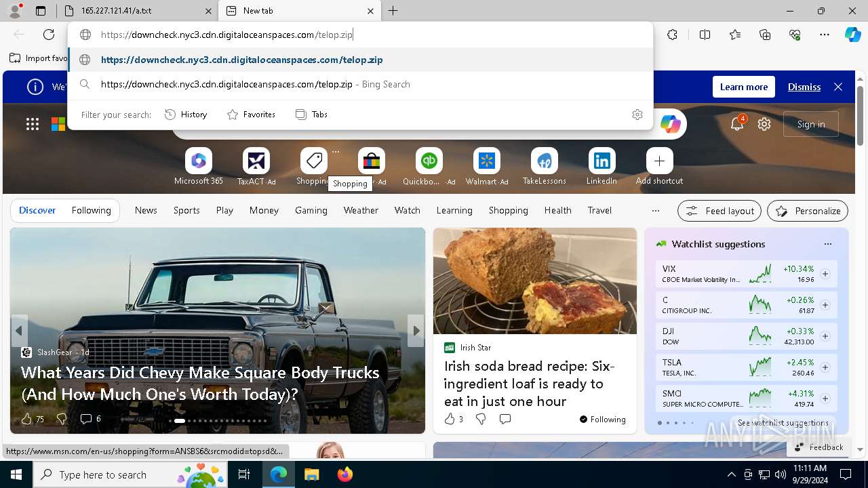868x488 pixels.
Task: Open the Copilot sidebar icon
Action: (852, 35)
